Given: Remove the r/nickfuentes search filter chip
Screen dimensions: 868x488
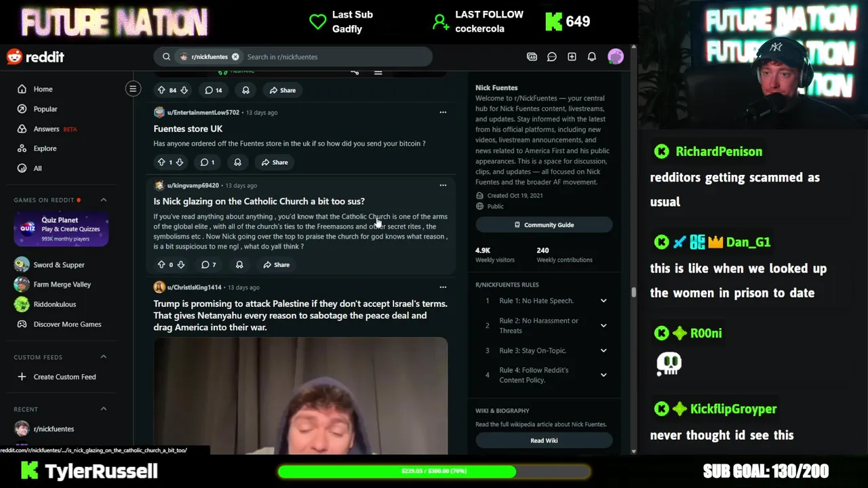Looking at the screenshot, I should (235, 57).
